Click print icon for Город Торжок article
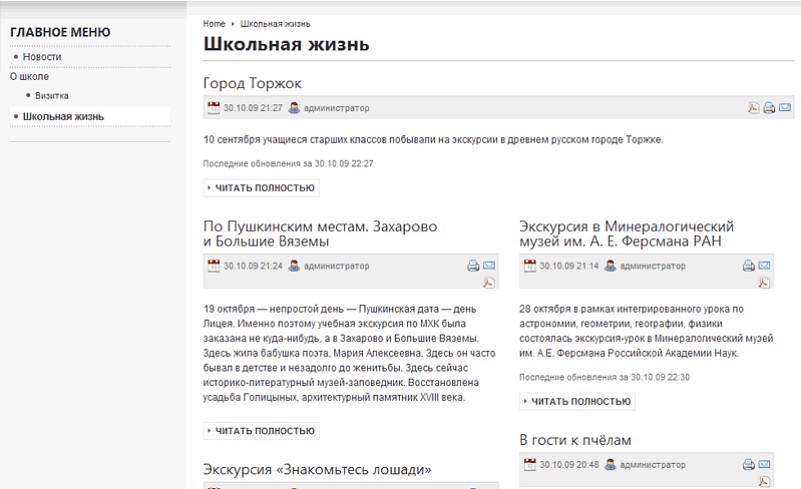This screenshot has width=801, height=489. [x=769, y=108]
